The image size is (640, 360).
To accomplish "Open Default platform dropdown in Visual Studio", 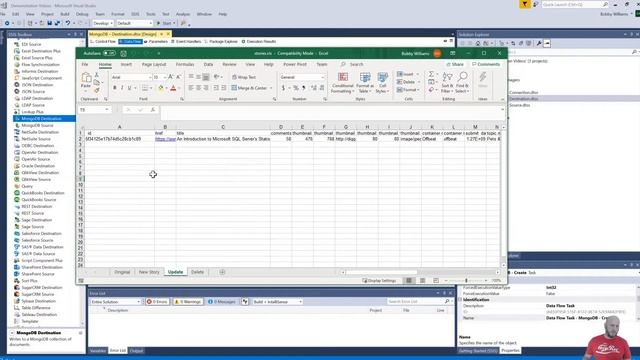I will coord(134,23).
